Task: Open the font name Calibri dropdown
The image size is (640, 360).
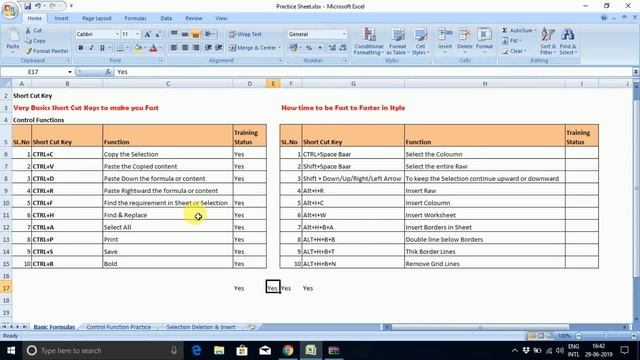Action: (x=117, y=34)
